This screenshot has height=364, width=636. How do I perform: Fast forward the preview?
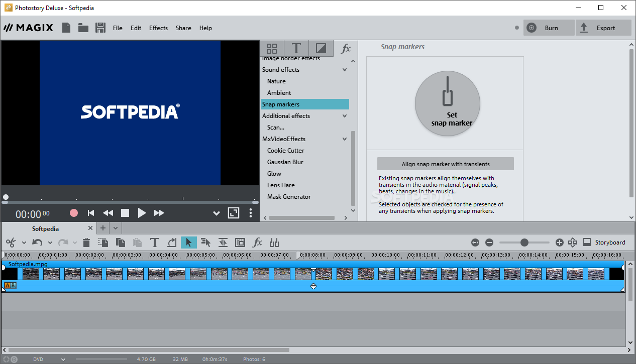click(x=159, y=213)
